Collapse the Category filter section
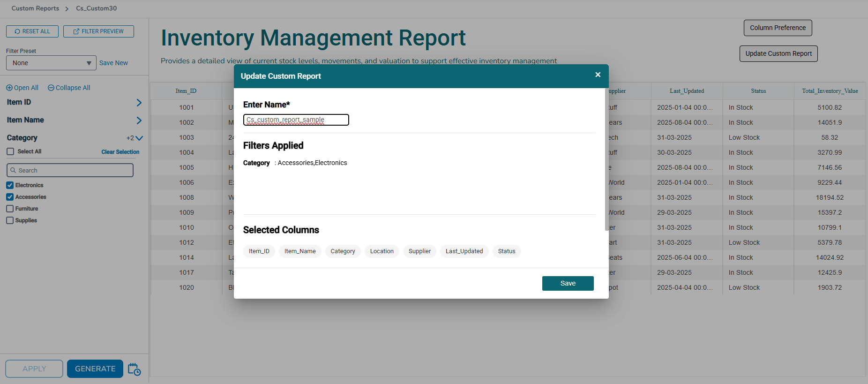 click(139, 138)
